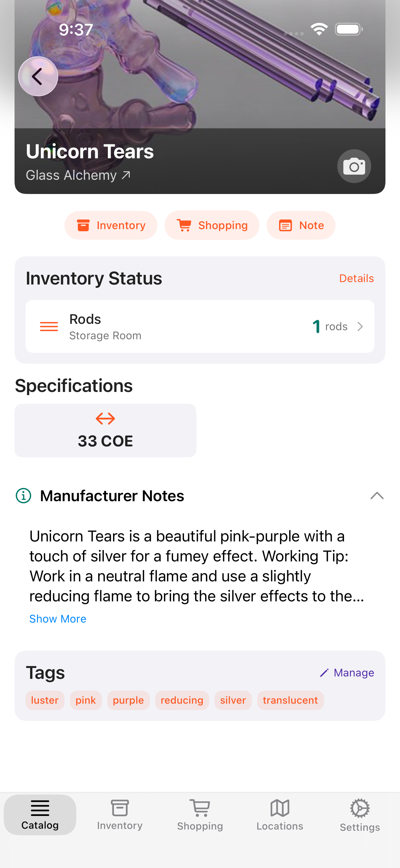Tap the rods icon next to Storage Room

49,326
